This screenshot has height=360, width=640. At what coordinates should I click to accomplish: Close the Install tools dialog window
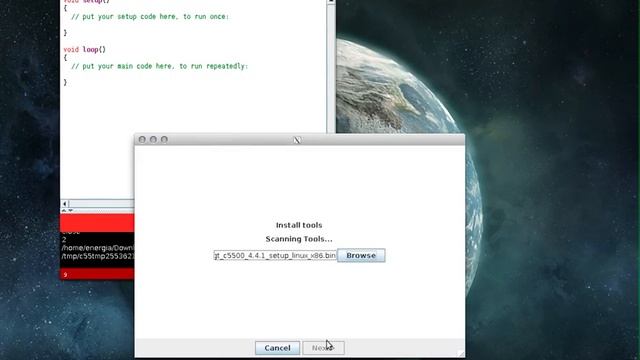coord(142,140)
